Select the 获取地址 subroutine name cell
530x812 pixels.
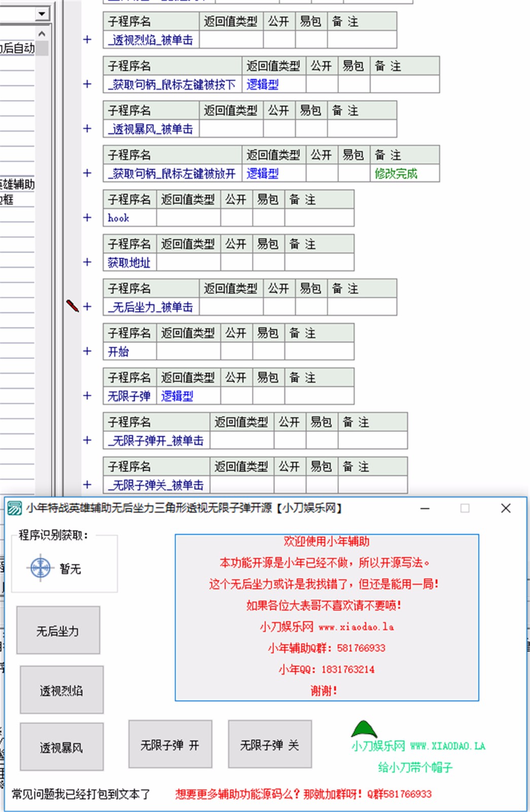pos(130,262)
